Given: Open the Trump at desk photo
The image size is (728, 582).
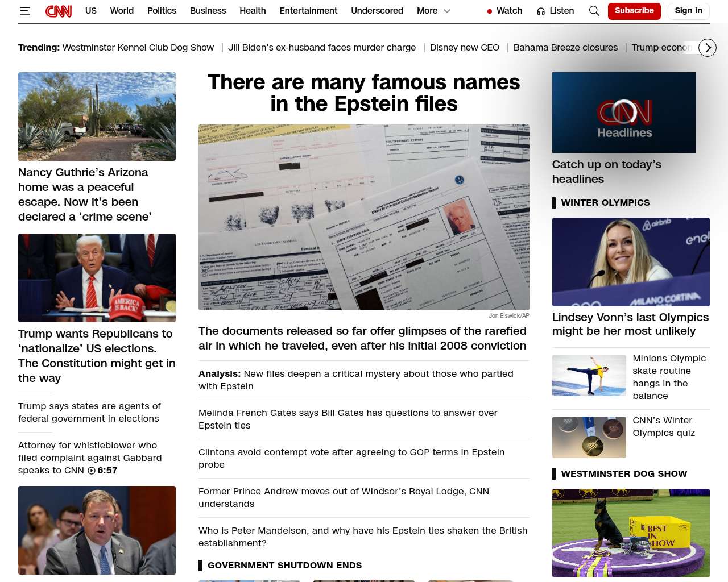Looking at the screenshot, I should [97, 278].
